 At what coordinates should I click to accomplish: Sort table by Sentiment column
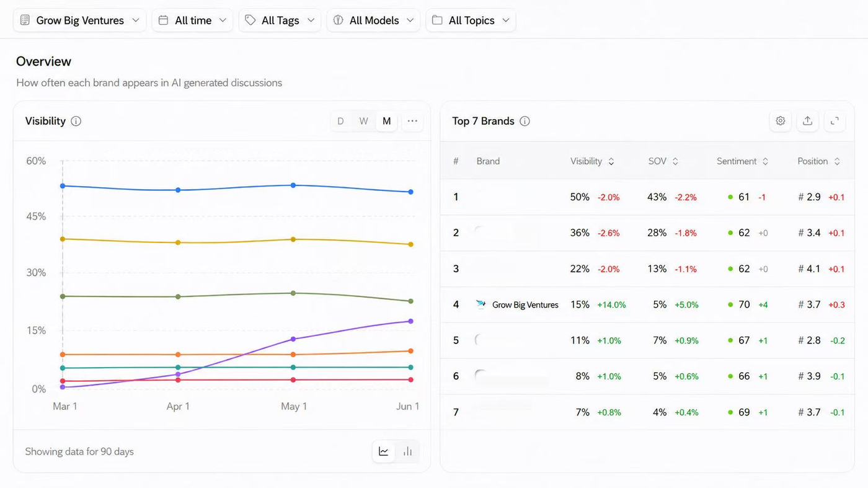coord(743,161)
